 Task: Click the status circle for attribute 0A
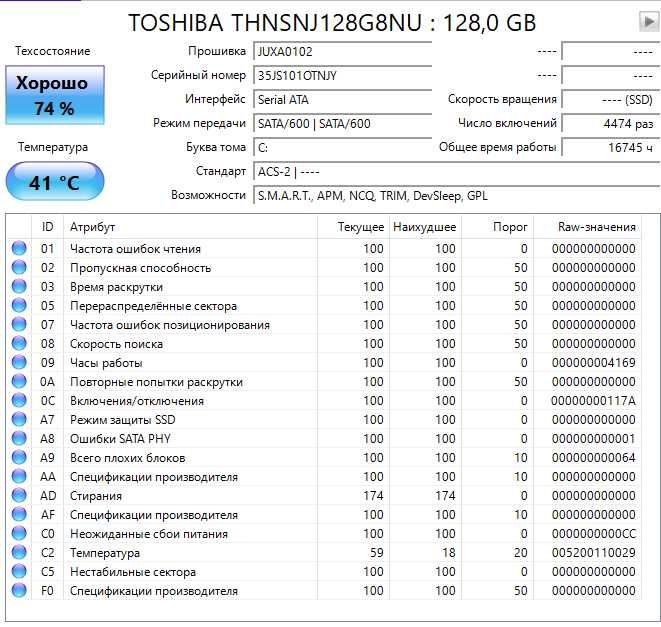pos(19,381)
